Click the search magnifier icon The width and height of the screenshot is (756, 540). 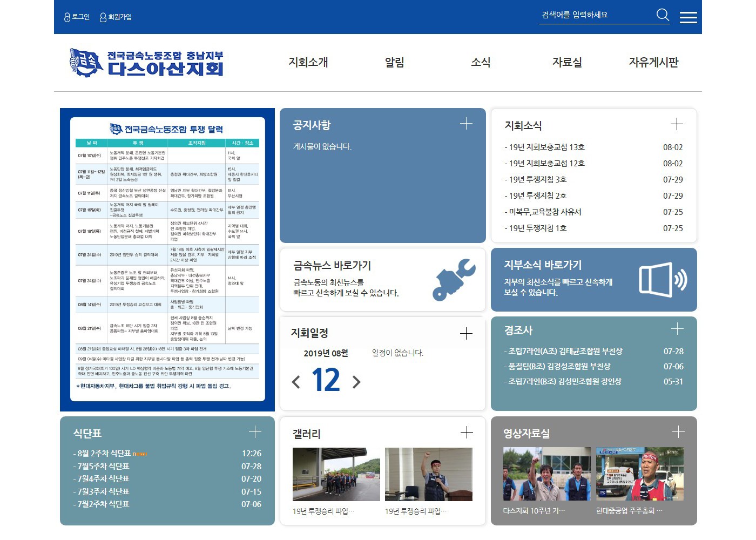click(x=663, y=15)
